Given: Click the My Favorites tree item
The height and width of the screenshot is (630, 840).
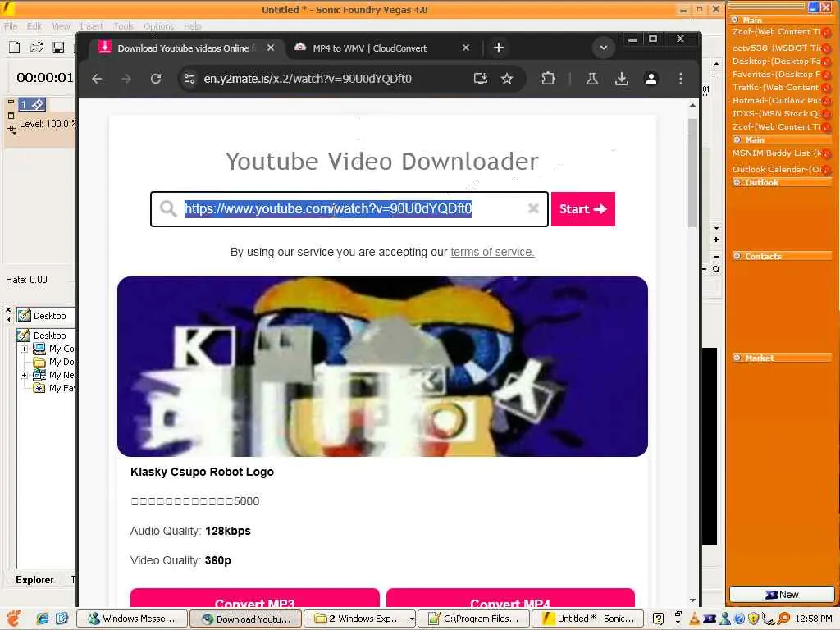Looking at the screenshot, I should pyautogui.click(x=55, y=388).
